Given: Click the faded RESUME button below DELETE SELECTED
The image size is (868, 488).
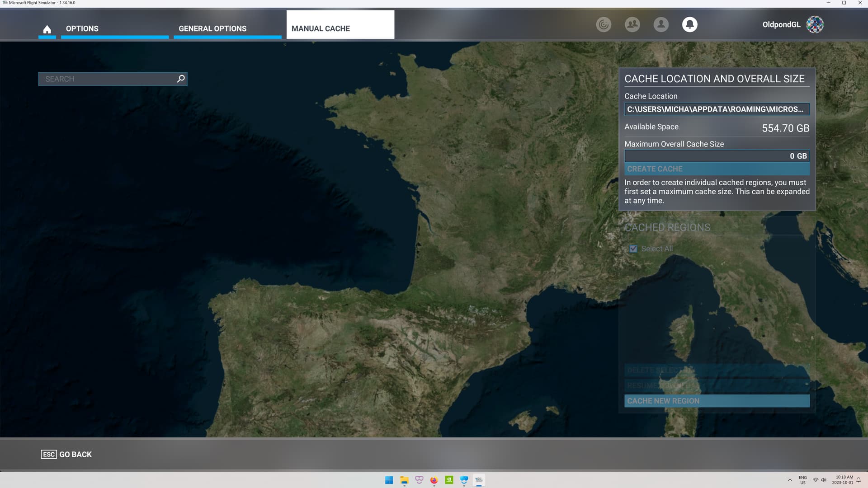Looking at the screenshot, I should tap(717, 385).
